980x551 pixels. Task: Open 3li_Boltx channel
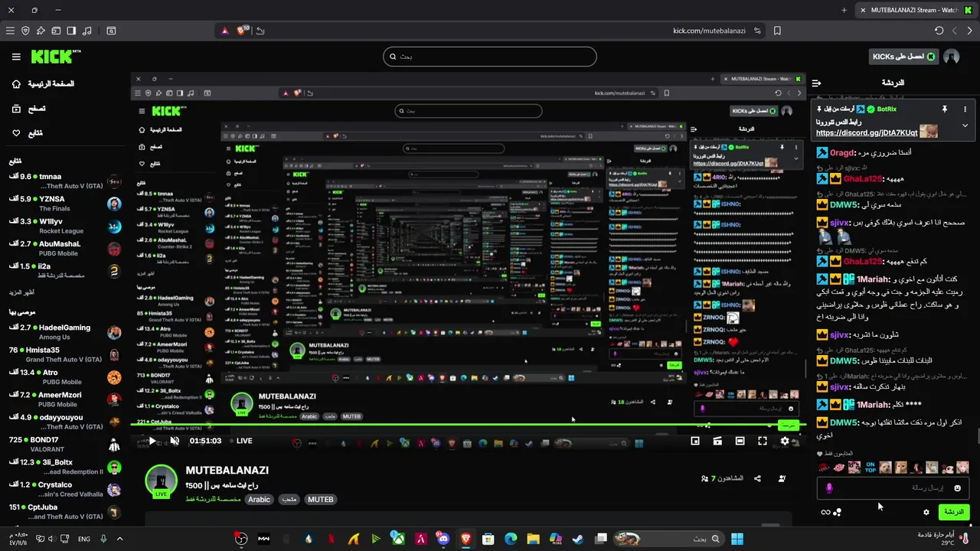click(x=65, y=467)
